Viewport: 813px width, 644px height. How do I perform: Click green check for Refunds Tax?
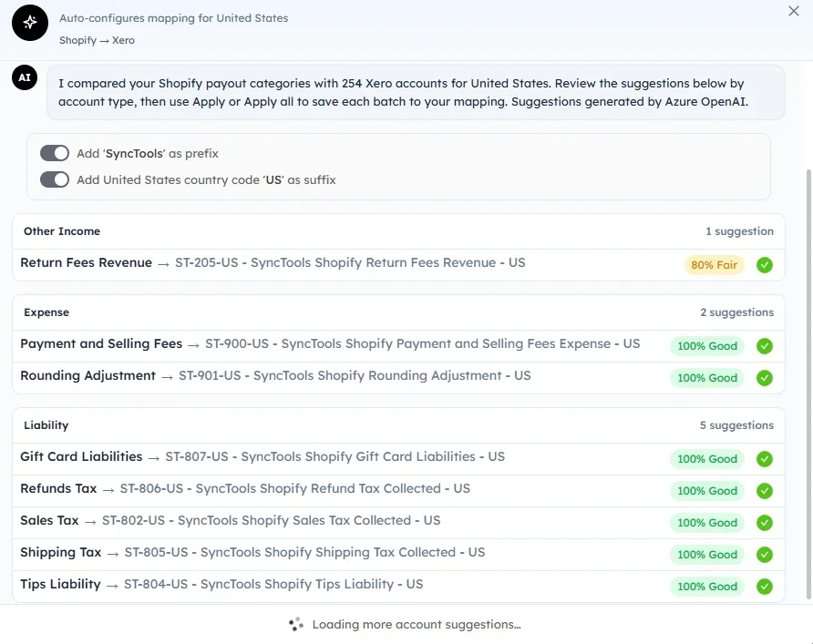765,491
